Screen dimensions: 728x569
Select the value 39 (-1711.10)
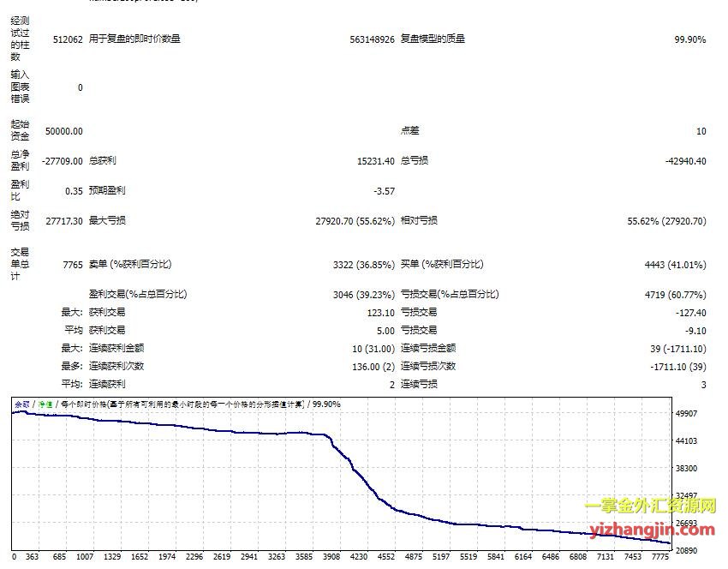678,349
